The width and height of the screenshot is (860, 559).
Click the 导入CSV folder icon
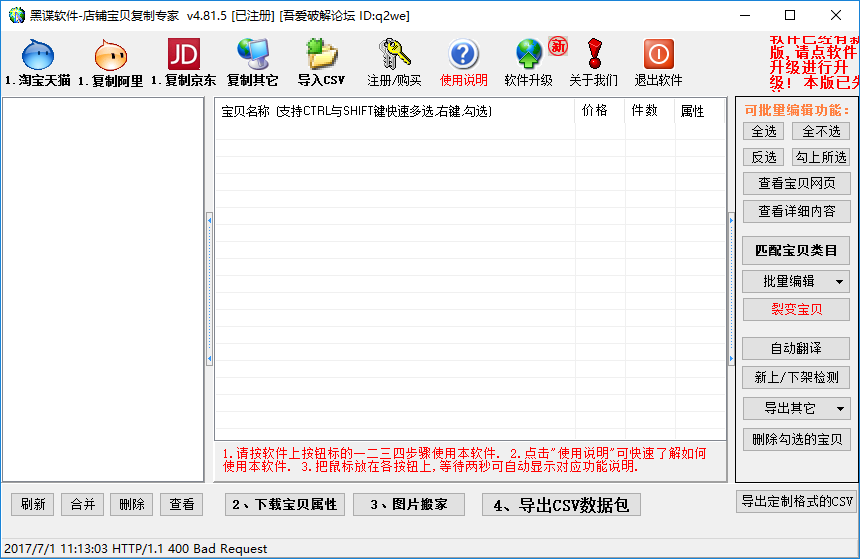(x=321, y=56)
